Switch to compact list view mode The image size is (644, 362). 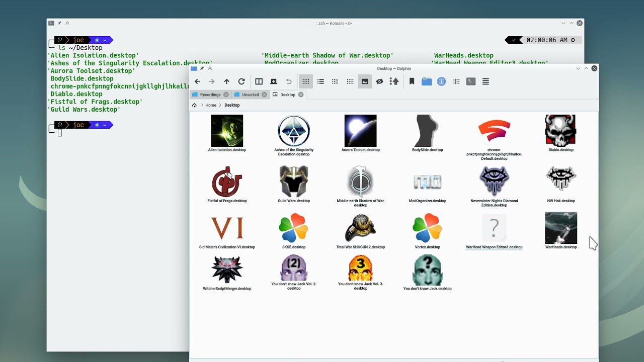tap(320, 81)
